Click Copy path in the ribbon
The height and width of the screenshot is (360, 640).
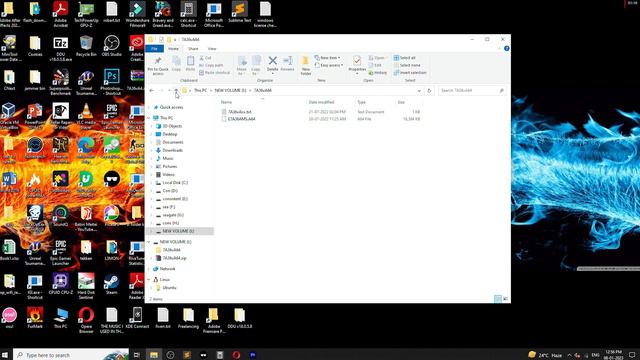(x=211, y=65)
